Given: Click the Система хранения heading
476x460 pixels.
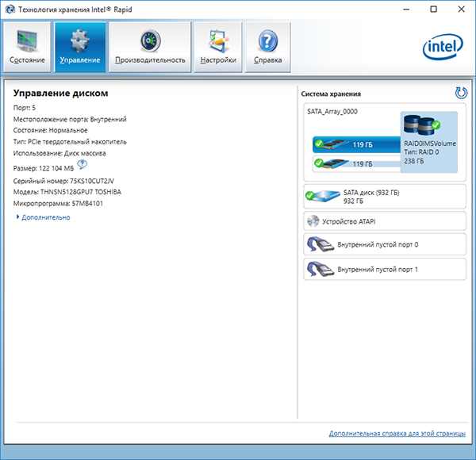Looking at the screenshot, I should pos(331,94).
